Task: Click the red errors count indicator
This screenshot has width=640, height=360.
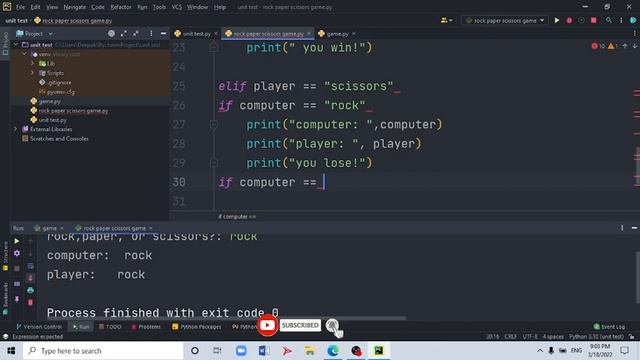Action: pos(598,46)
